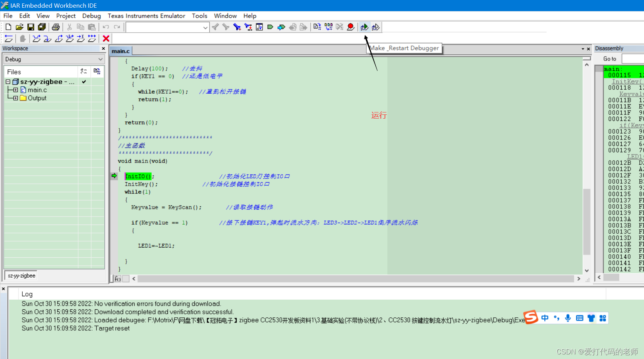Open the Debug configuration dropdown in Workspace
644x359 pixels.
tap(101, 59)
